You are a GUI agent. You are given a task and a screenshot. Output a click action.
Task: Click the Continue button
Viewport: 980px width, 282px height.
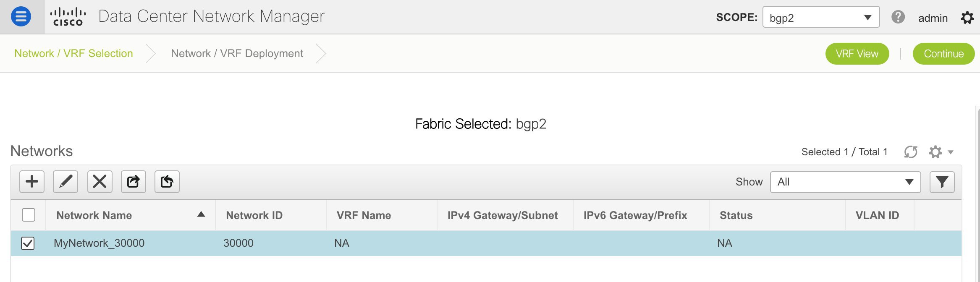point(943,54)
